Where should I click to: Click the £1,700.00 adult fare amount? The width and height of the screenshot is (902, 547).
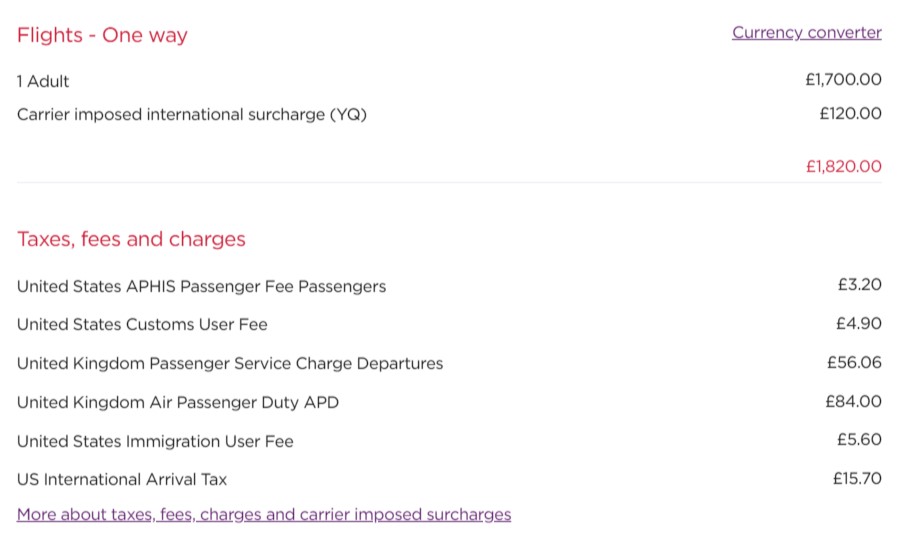[x=843, y=79]
